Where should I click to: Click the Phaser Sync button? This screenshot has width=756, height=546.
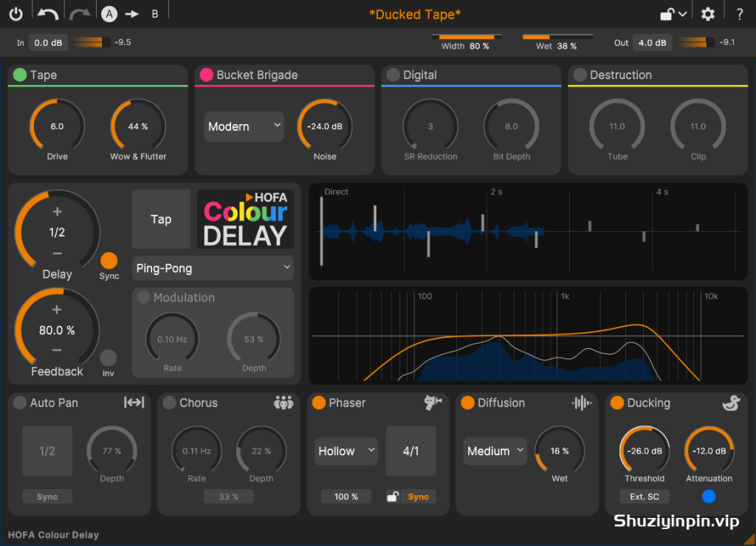pyautogui.click(x=418, y=496)
